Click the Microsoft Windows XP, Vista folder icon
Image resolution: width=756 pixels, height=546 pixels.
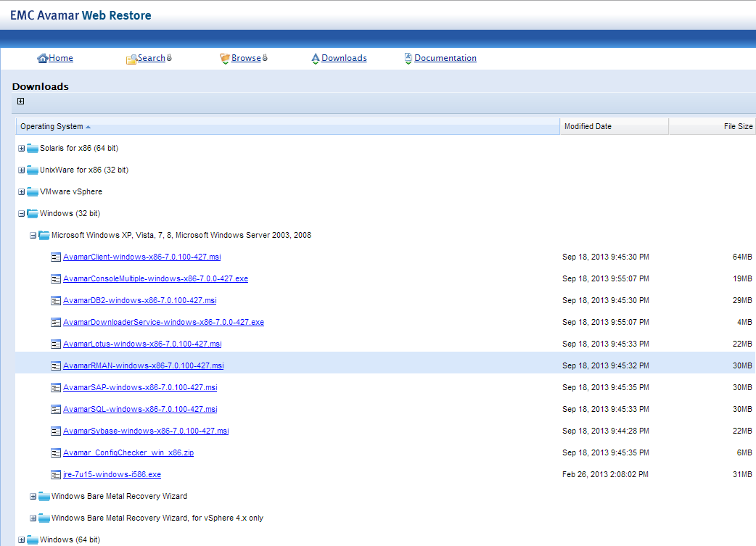[x=44, y=235]
